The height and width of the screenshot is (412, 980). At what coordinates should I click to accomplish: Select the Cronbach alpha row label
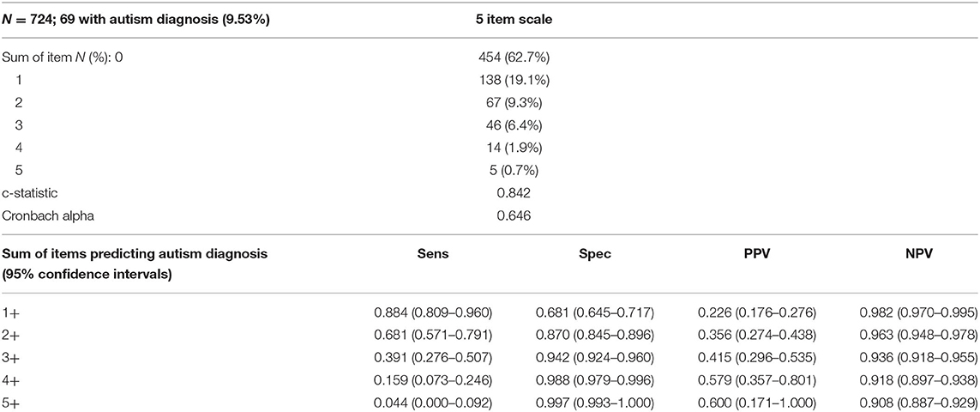pyautogui.click(x=39, y=216)
